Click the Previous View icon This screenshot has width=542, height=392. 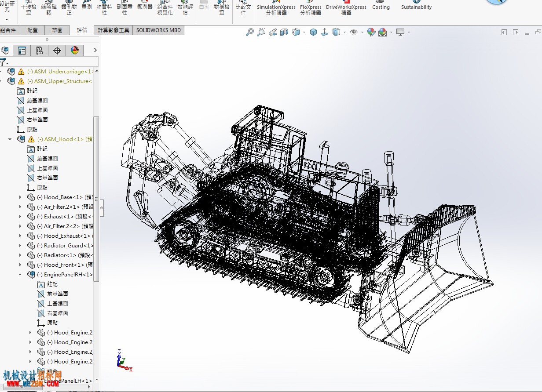(x=273, y=32)
